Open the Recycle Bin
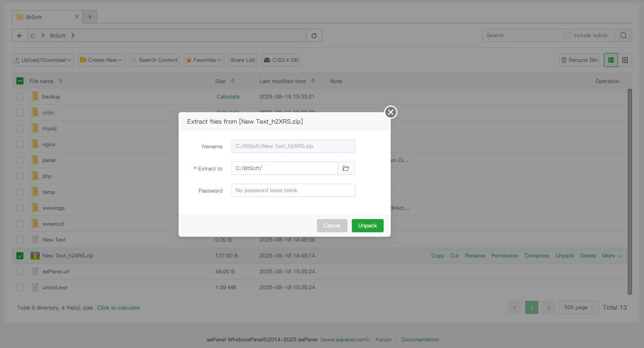 coord(579,60)
